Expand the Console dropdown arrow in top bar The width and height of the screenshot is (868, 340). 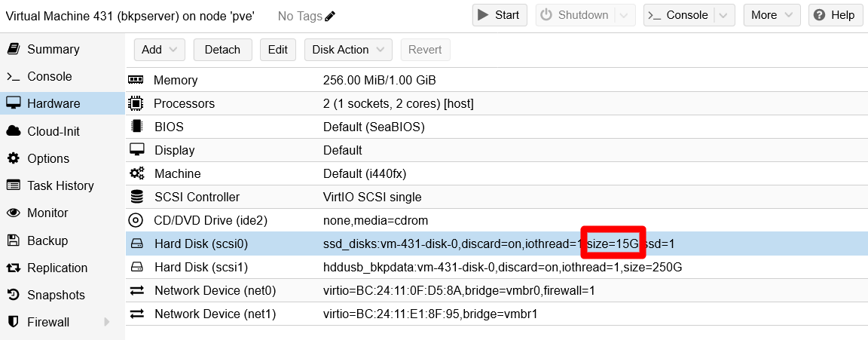tap(724, 15)
